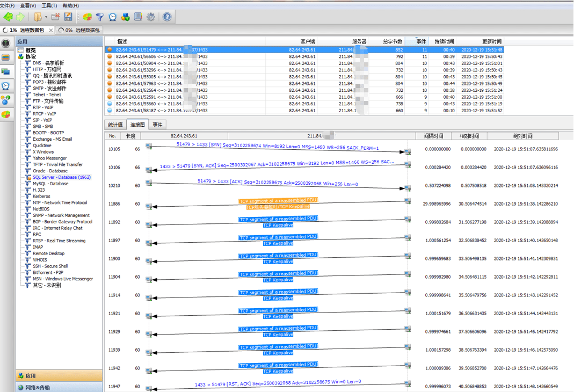Expand the 网络&传输 panel section
Image resolution: width=574 pixels, height=392 pixels.
38,387
